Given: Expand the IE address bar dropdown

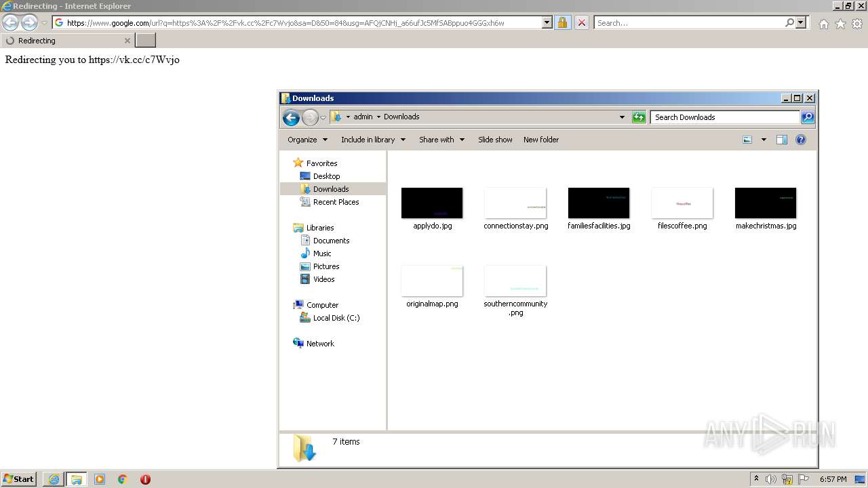Looking at the screenshot, I should pos(547,22).
